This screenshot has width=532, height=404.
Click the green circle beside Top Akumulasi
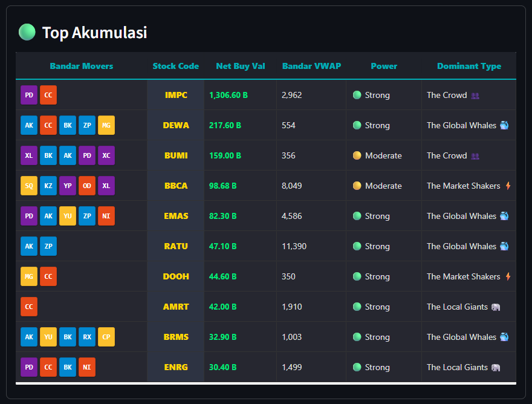[x=27, y=32]
